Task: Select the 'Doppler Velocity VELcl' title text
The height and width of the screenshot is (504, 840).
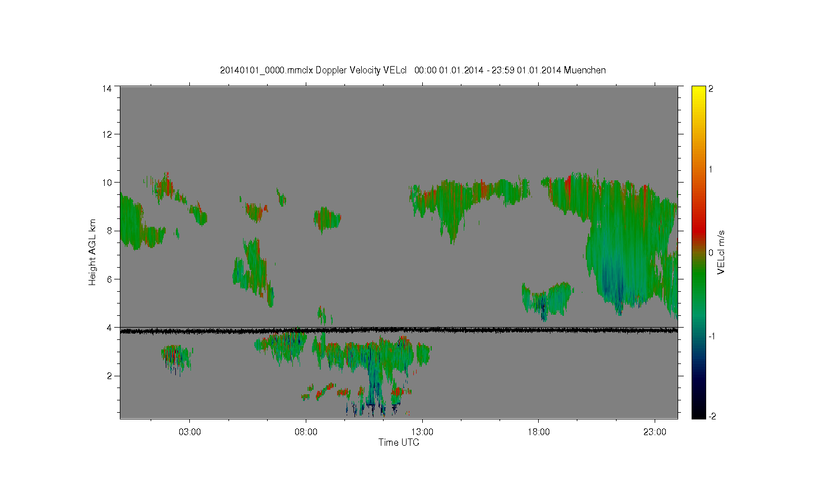Action: [x=362, y=71]
